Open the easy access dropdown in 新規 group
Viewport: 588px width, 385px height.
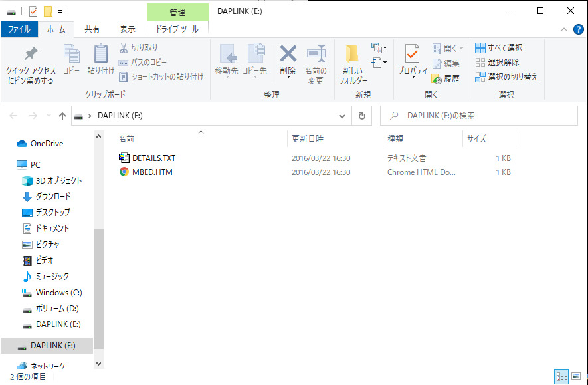379,63
